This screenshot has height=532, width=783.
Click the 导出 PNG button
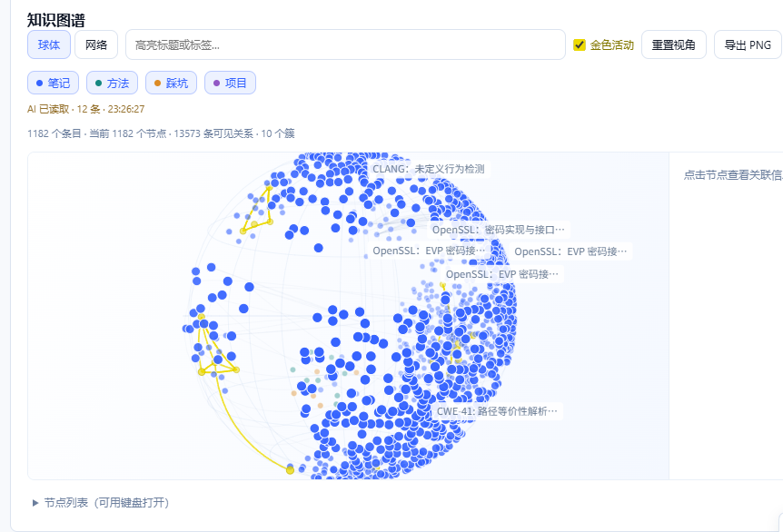point(748,44)
